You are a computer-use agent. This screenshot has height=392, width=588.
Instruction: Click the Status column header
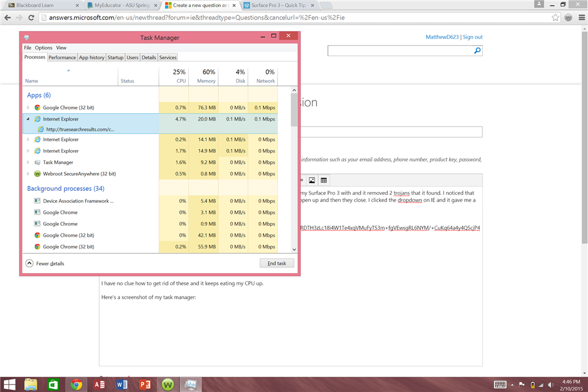pos(138,76)
